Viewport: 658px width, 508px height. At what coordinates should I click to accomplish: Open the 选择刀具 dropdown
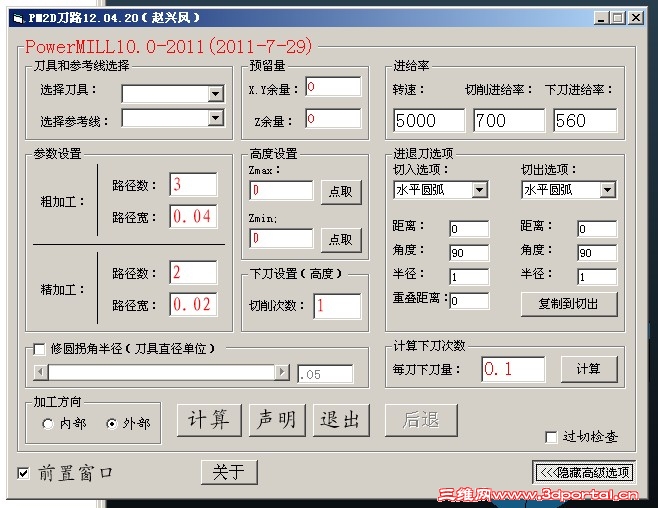[x=216, y=94]
